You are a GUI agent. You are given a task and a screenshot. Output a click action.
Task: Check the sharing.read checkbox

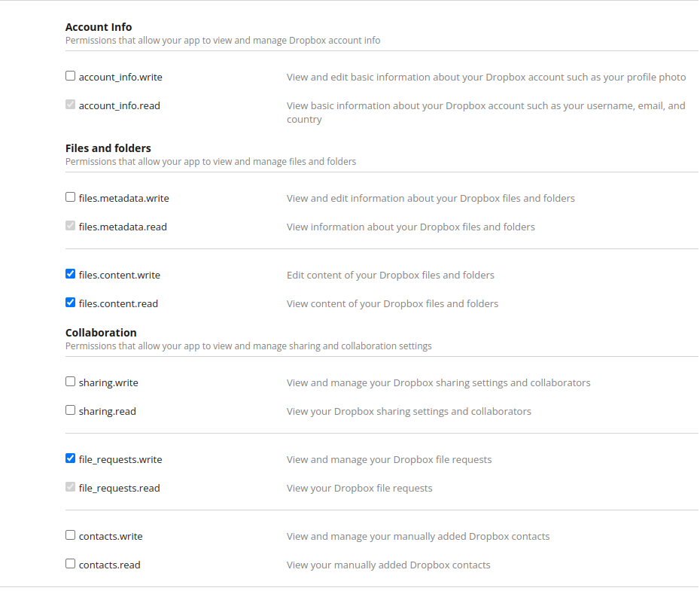point(70,410)
